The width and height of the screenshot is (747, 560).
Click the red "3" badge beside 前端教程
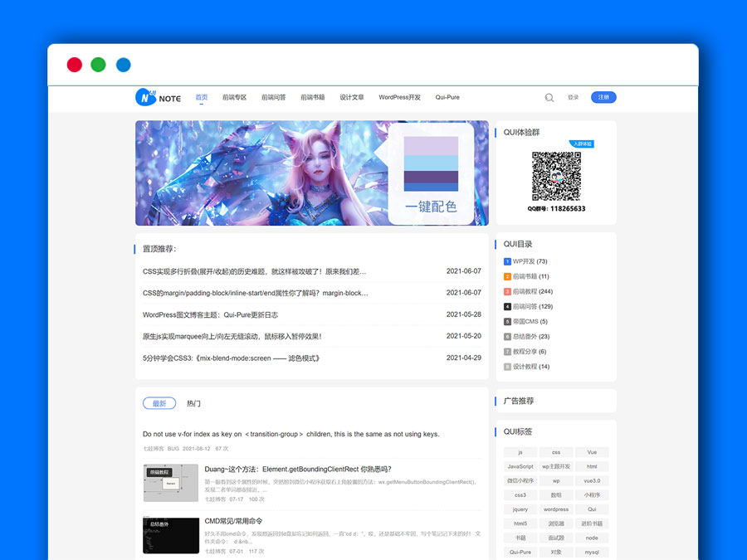coord(506,290)
